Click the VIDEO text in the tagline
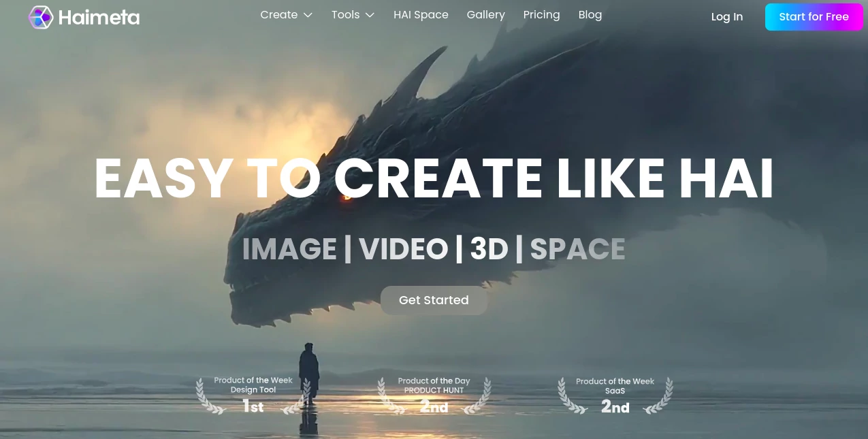Image resolution: width=868 pixels, height=439 pixels. click(406, 249)
